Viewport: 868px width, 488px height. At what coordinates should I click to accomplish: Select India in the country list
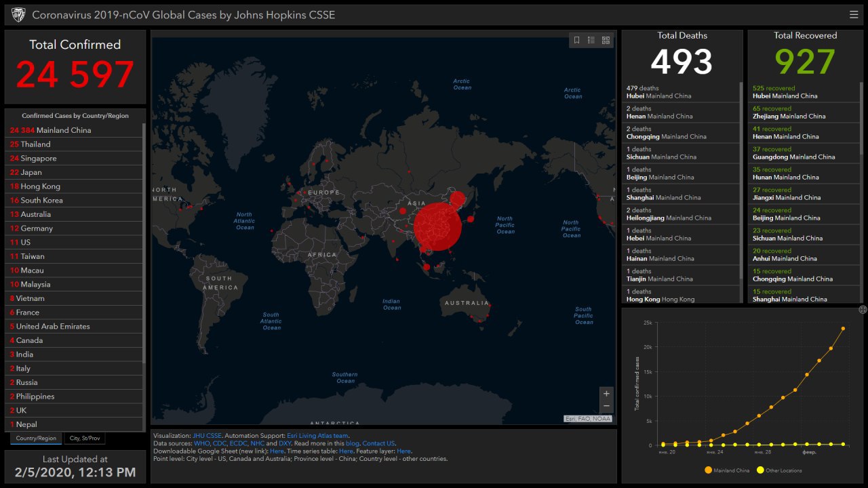pyautogui.click(x=75, y=354)
